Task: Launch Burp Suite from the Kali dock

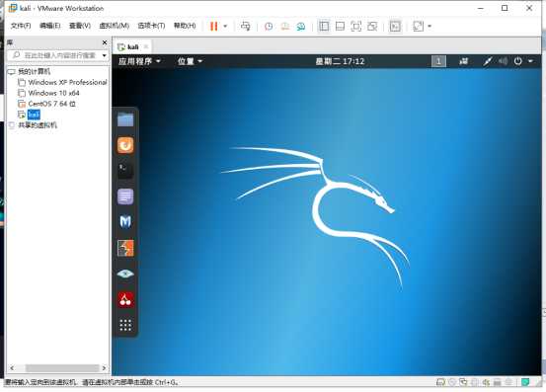Action: point(125,248)
